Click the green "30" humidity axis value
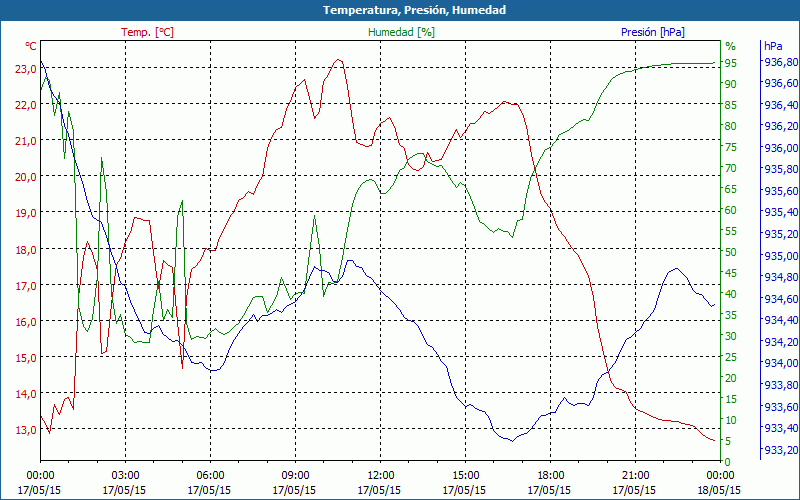The height and width of the screenshot is (500, 800). click(731, 337)
